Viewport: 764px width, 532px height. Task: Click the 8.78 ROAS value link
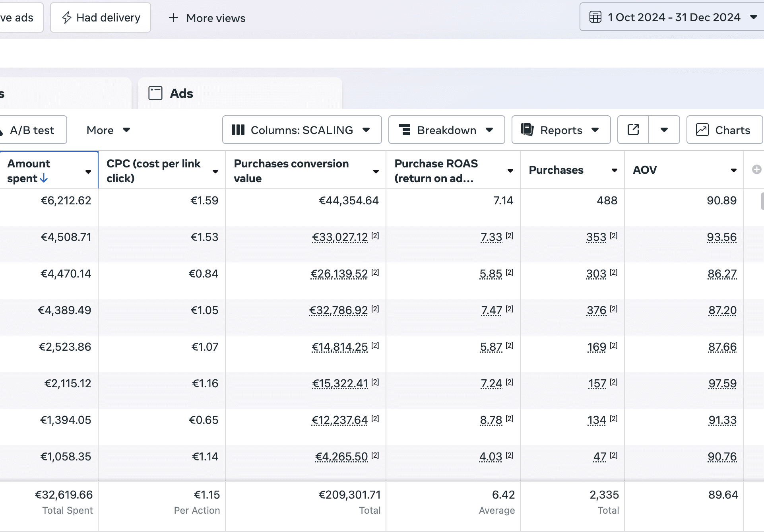(x=491, y=420)
